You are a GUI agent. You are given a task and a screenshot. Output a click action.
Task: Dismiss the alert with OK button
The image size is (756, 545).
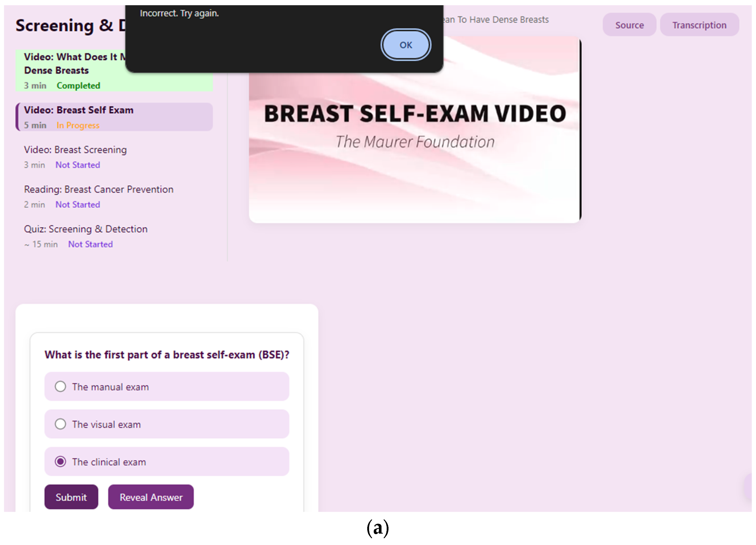[405, 45]
